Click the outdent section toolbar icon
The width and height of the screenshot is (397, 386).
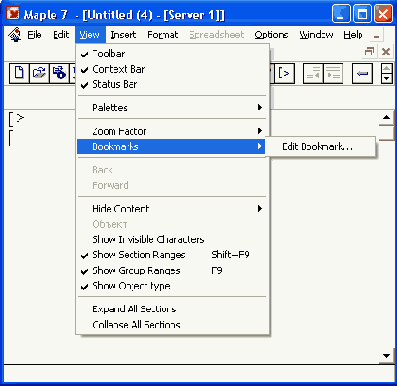(313, 73)
